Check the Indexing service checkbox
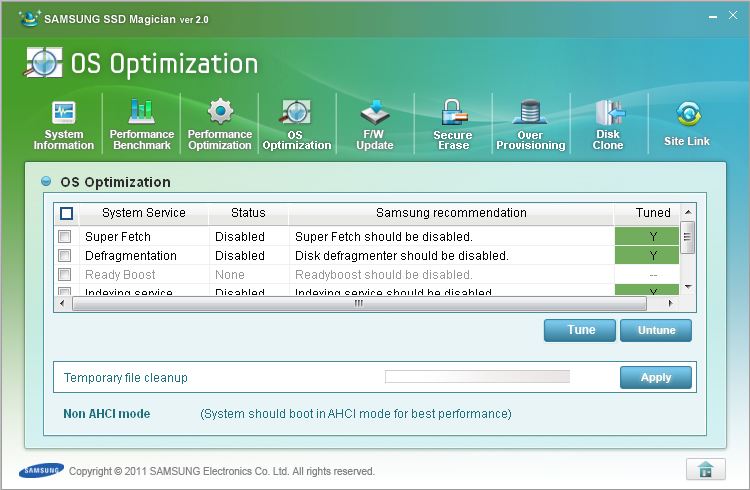The width and height of the screenshot is (750, 490). pyautogui.click(x=65, y=291)
